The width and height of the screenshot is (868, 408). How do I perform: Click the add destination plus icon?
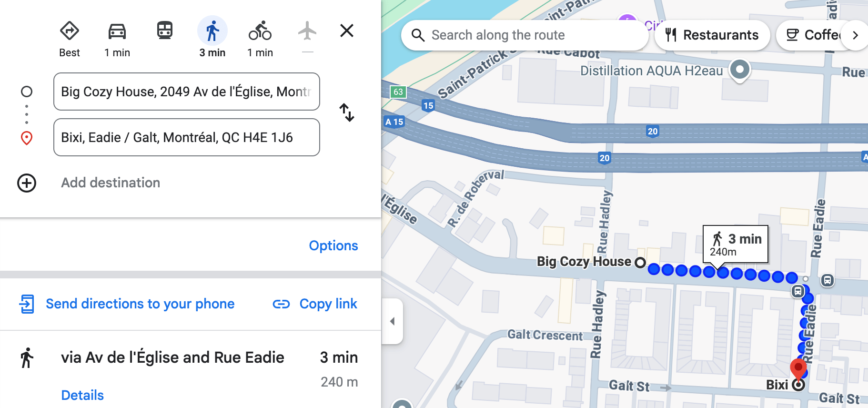(27, 183)
